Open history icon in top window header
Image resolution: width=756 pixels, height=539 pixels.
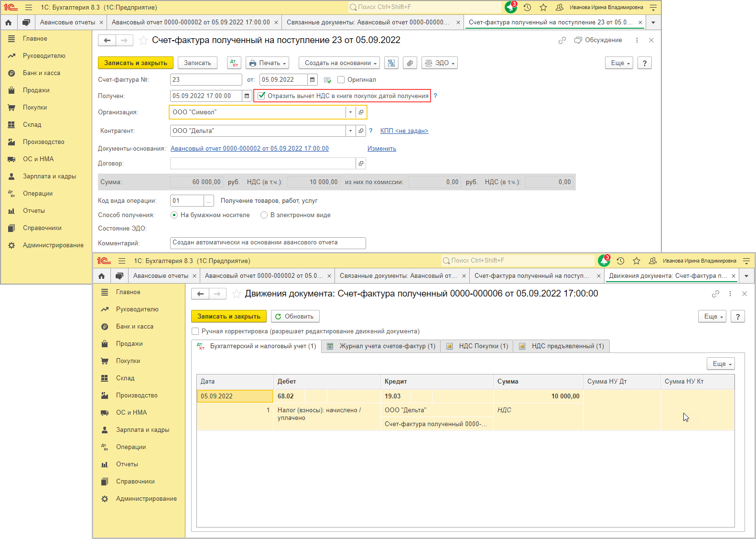pos(527,7)
